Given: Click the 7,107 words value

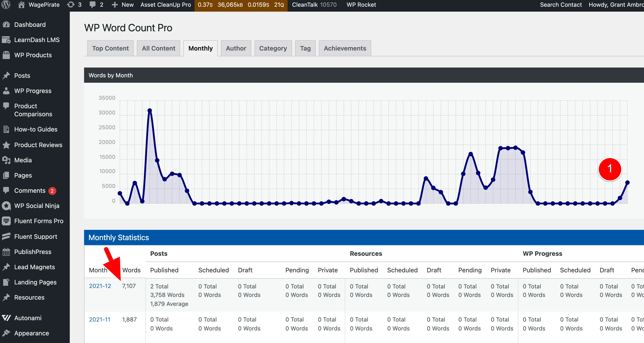Looking at the screenshot, I should click(x=129, y=286).
